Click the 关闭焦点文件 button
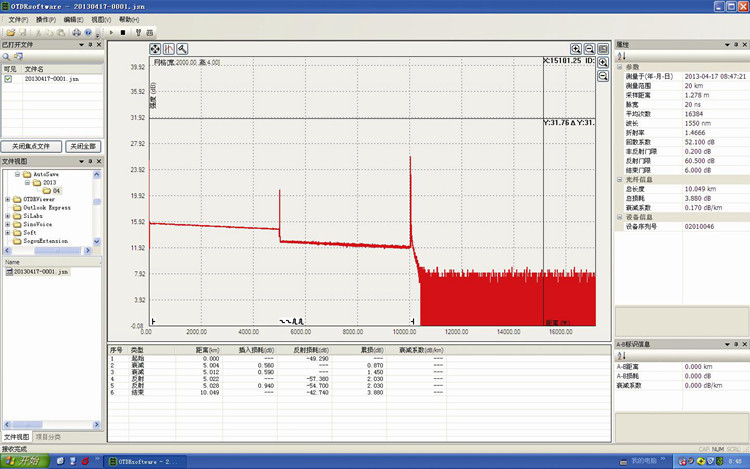 31,146
